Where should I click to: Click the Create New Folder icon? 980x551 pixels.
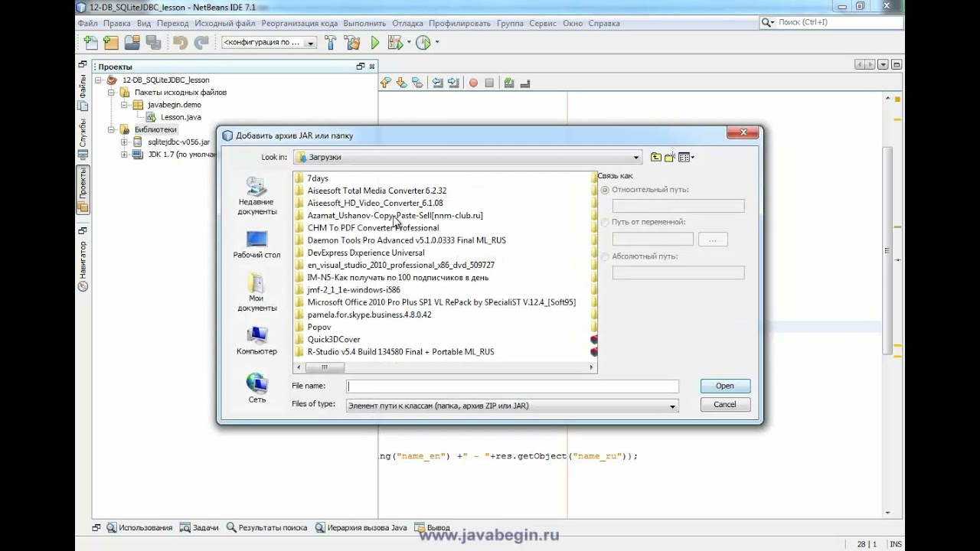pos(670,157)
